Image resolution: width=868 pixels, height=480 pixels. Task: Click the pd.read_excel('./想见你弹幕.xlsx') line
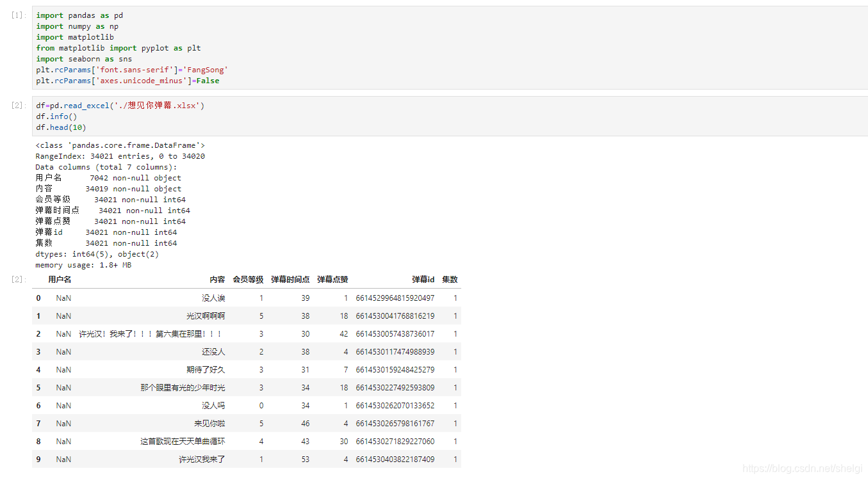120,106
